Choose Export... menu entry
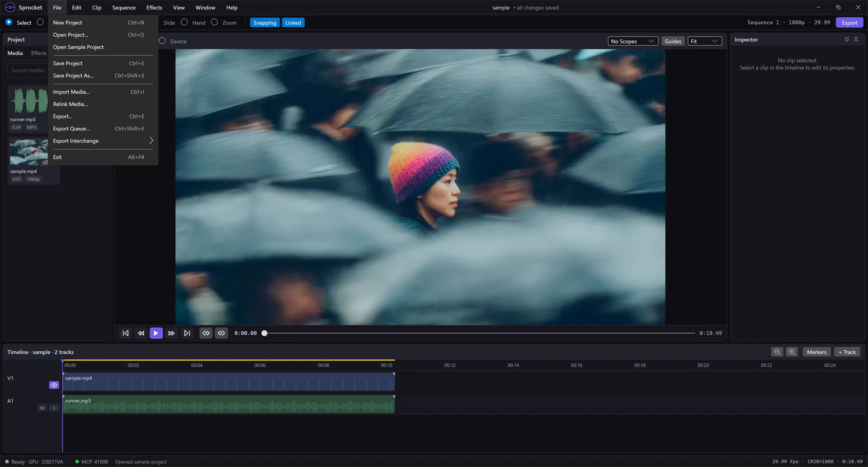The width and height of the screenshot is (868, 467). point(103,116)
